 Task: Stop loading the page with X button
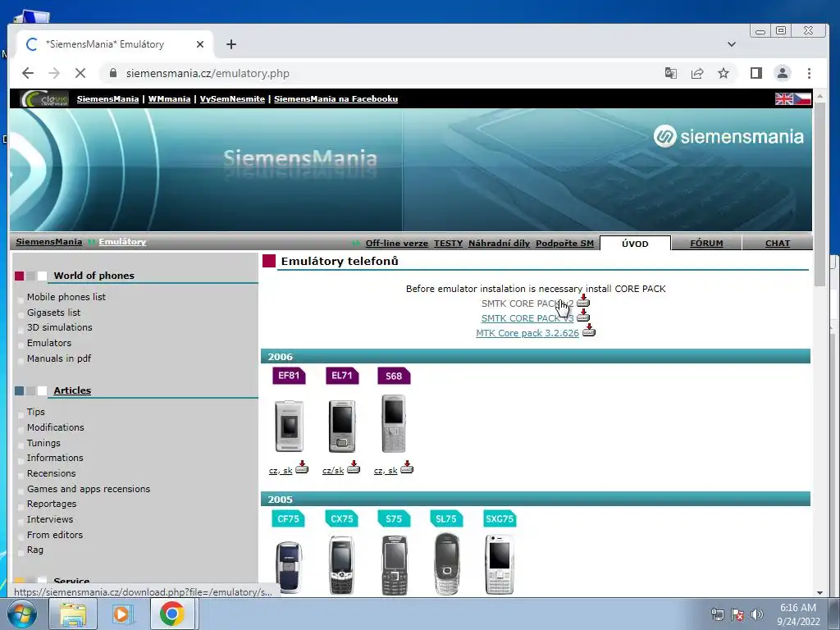click(x=80, y=73)
